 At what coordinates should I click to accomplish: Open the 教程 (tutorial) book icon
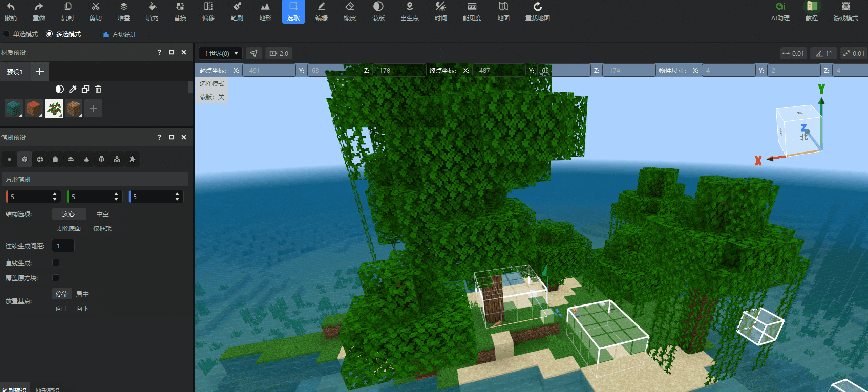click(x=812, y=11)
